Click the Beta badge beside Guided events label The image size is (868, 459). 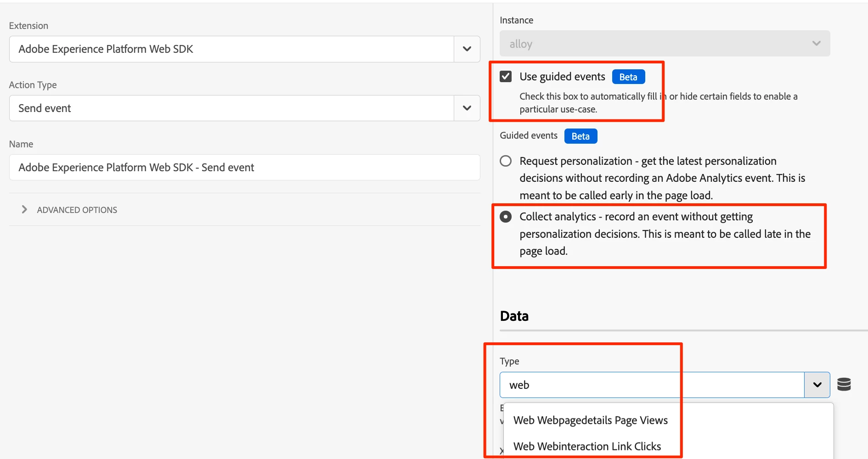pyautogui.click(x=581, y=136)
